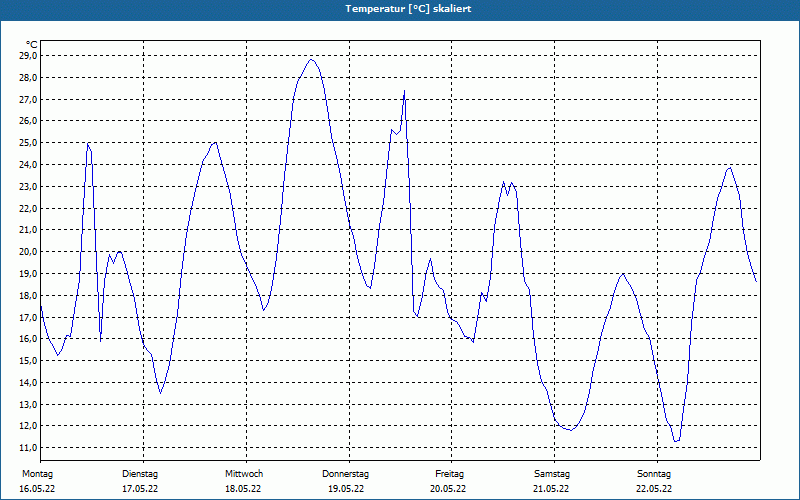Click the chart title 'Temperatur [°C] skaliert'
This screenshot has height=500, width=800.
[408, 9]
